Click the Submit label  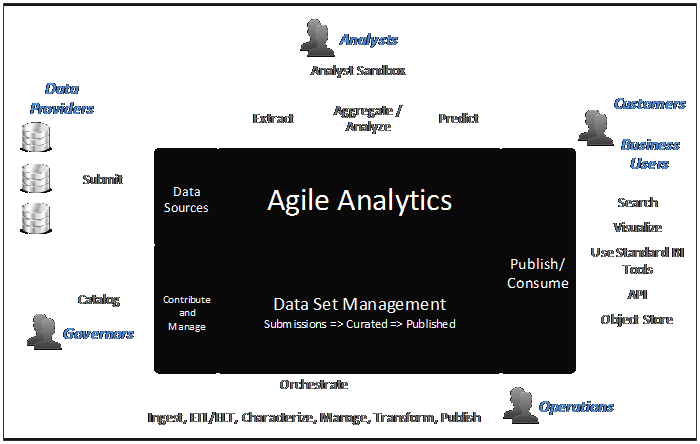tap(103, 179)
